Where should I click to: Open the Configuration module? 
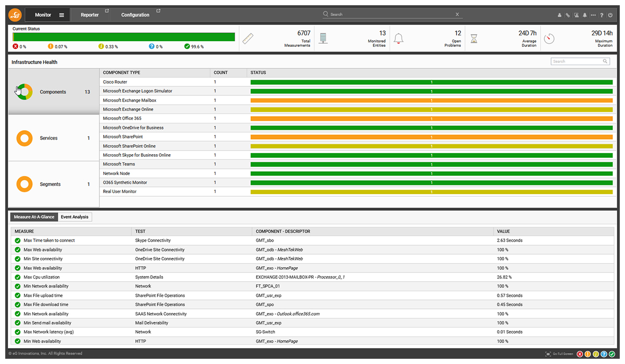[135, 15]
